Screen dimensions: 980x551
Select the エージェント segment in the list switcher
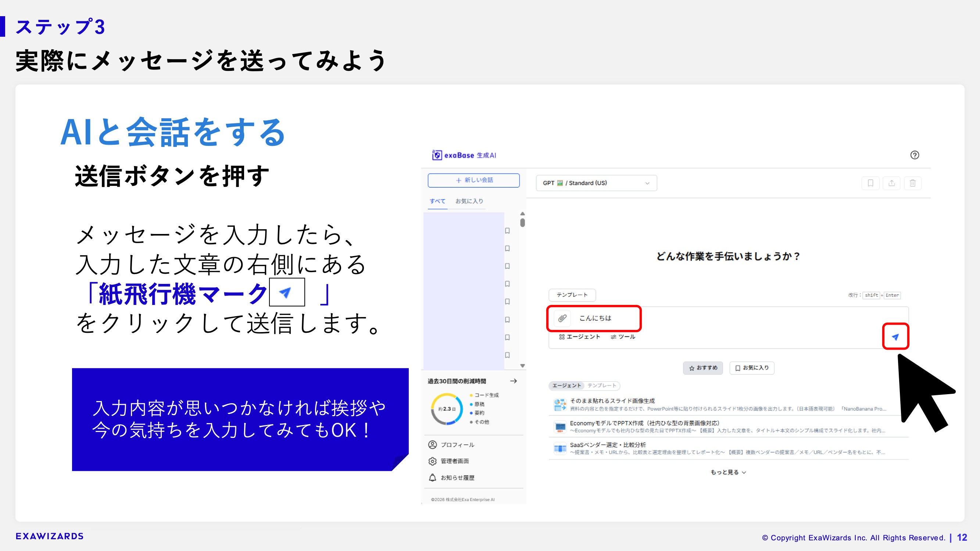[566, 386]
